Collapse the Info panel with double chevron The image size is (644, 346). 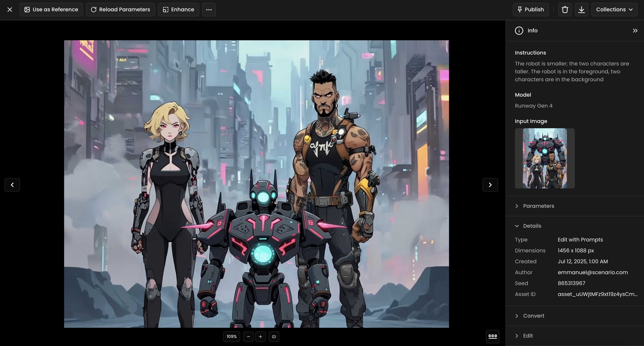[x=635, y=30]
